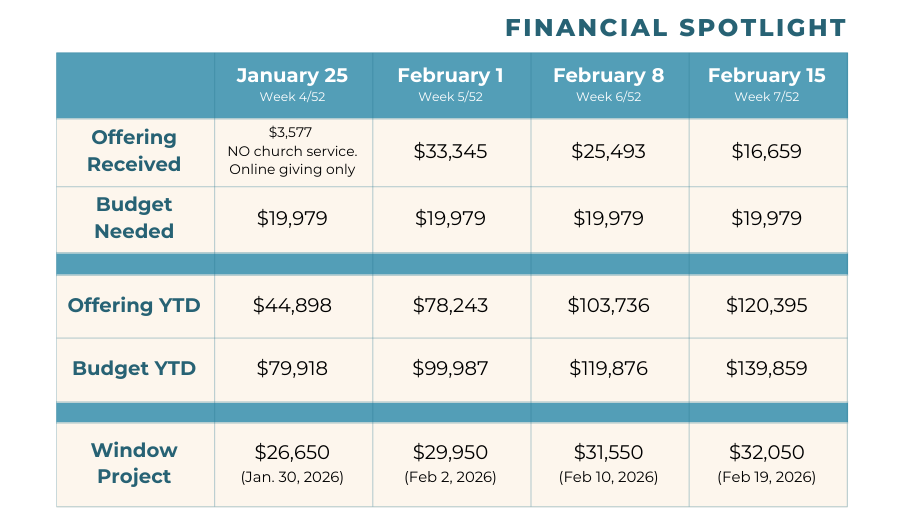Click the $103,736 Offering YTD cell

pyautogui.click(x=608, y=305)
